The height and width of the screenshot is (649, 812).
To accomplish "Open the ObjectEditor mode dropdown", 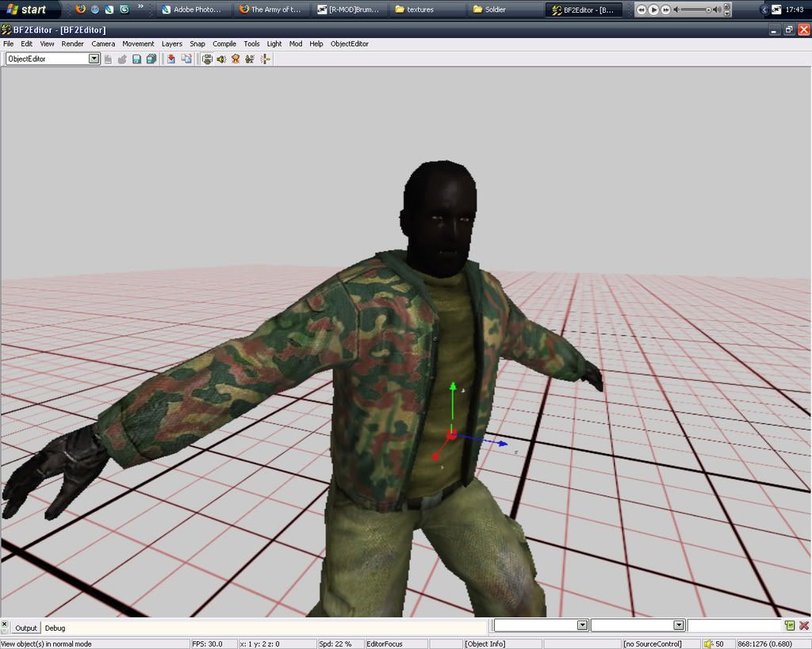I will (94, 59).
